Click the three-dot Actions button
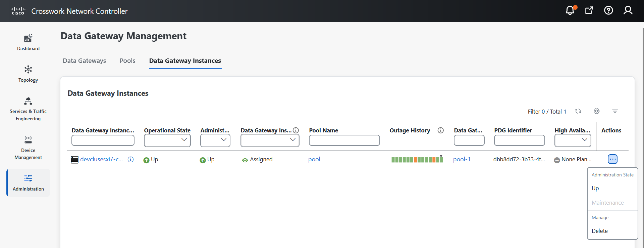Screen dimensions: 644x248 click(x=612, y=159)
